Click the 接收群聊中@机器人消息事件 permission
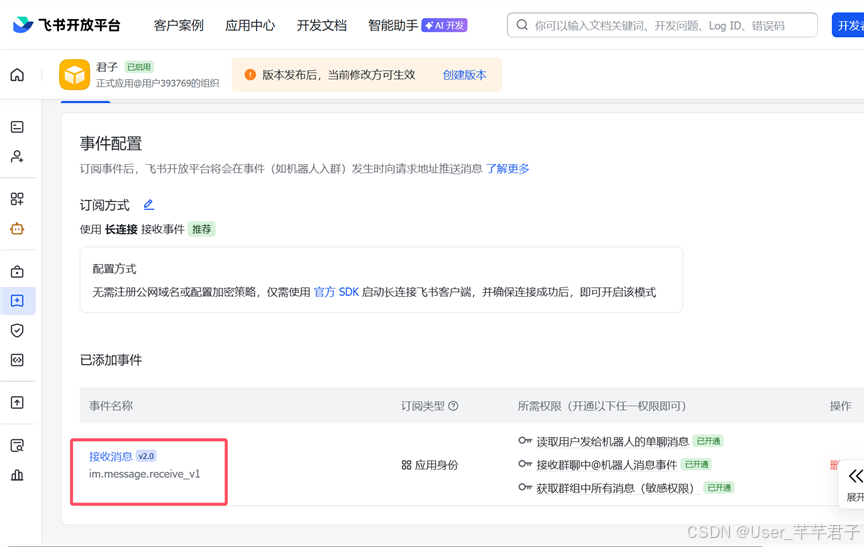Viewport: 864px width, 547px height. (606, 465)
